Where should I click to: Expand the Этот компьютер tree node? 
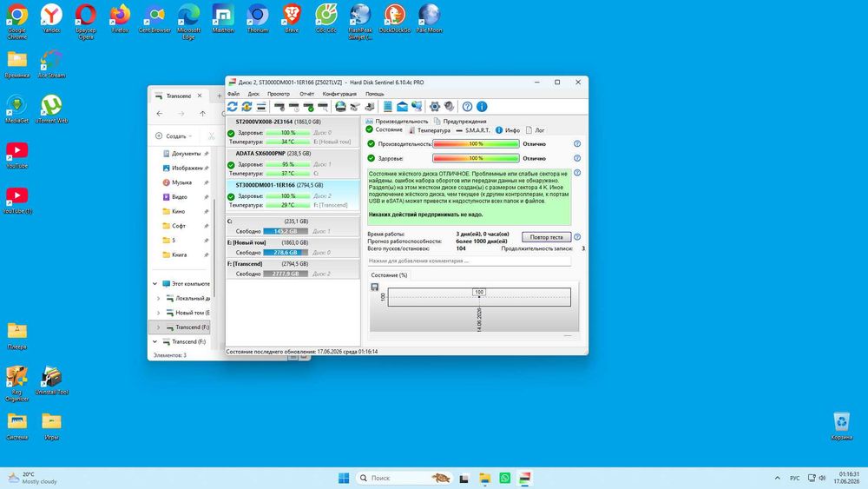click(x=155, y=283)
